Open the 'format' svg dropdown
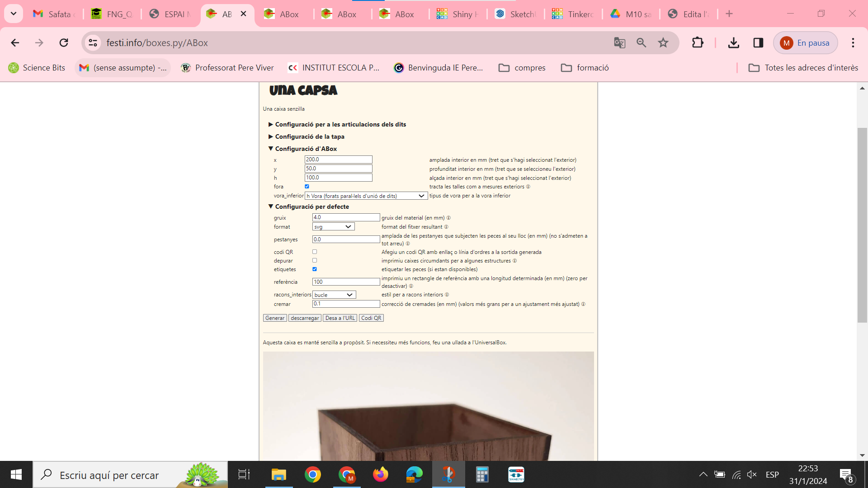This screenshot has width=868, height=488. coord(333,227)
